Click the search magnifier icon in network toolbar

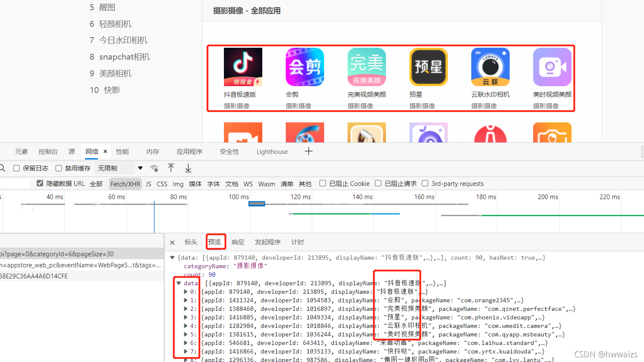(x=2, y=168)
